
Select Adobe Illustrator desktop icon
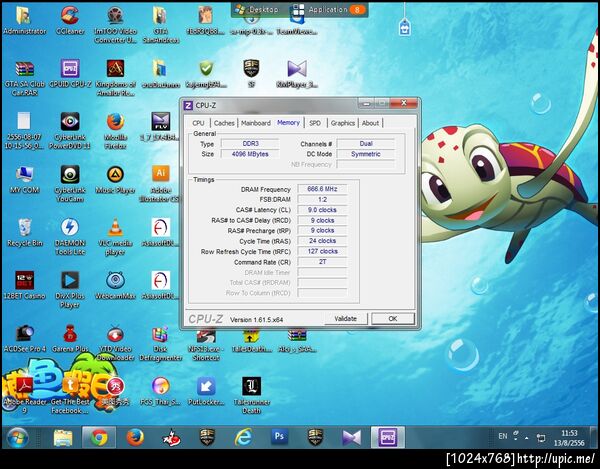point(160,184)
